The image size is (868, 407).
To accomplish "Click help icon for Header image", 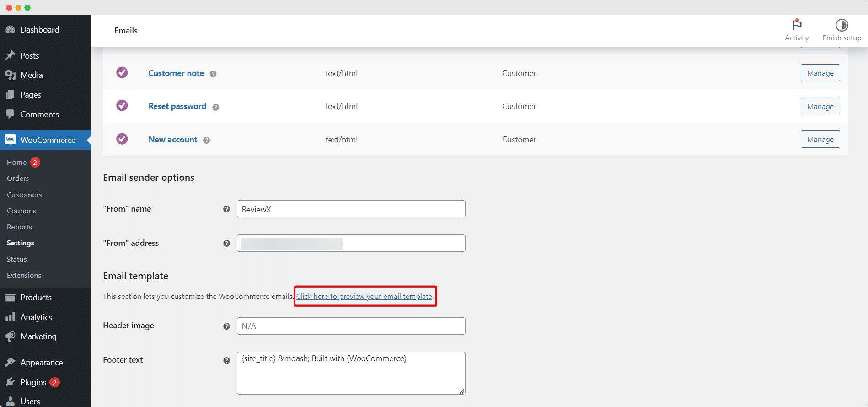I will tap(226, 326).
